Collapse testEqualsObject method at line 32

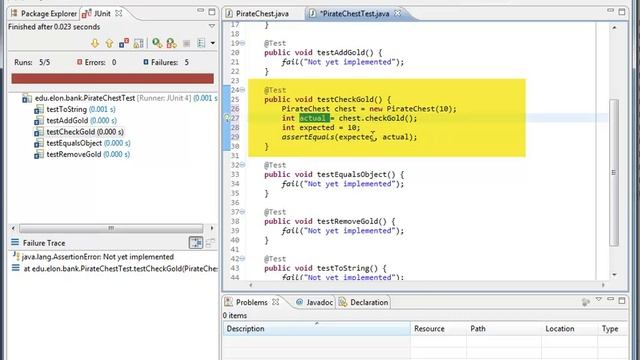(x=242, y=165)
